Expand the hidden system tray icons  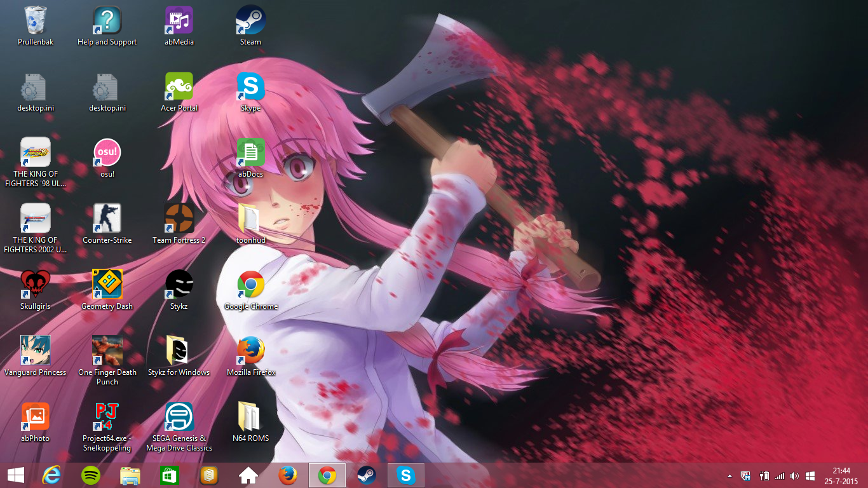[729, 476]
